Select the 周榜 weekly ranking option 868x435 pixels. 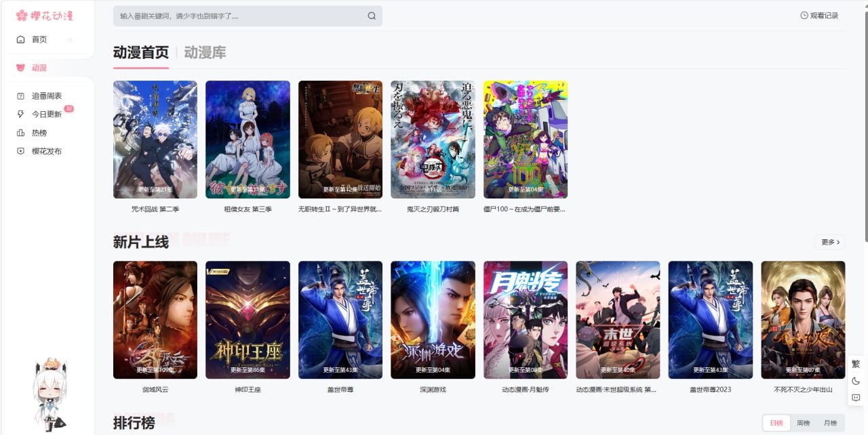[803, 423]
